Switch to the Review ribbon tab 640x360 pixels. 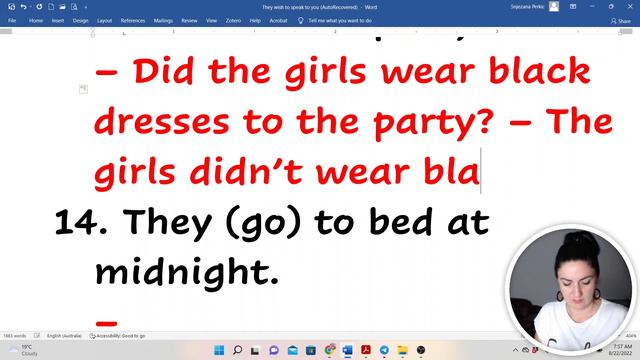[x=189, y=20]
